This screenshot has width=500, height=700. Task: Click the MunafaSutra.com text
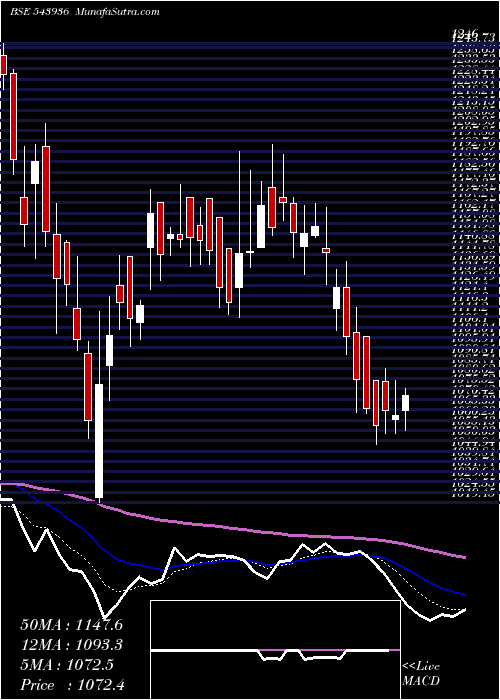(x=117, y=12)
